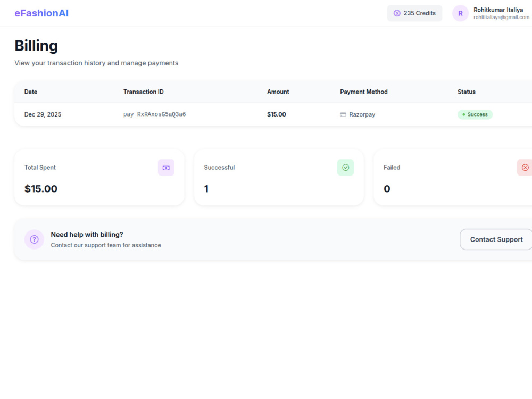The image size is (532, 399).
Task: Click the help question mark icon
Action: click(x=34, y=239)
